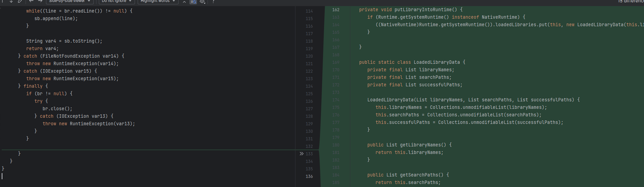This screenshot has height=187, width=644.
Task: Click the back arrow in diff toolbar
Action: click(31, 2)
